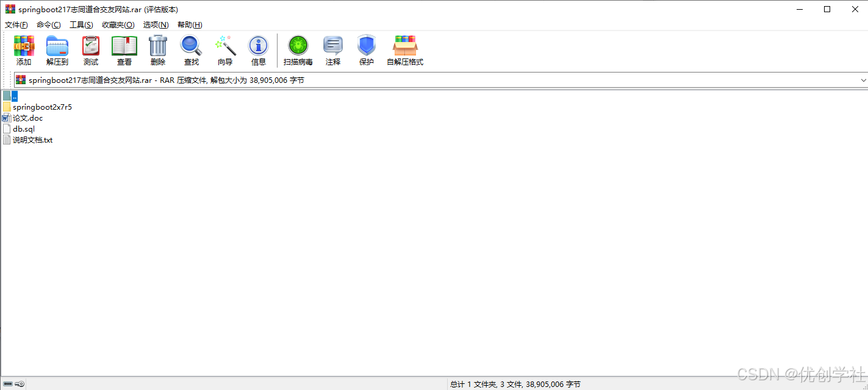Open the 命令(C) menu
868x390 pixels.
[x=49, y=25]
